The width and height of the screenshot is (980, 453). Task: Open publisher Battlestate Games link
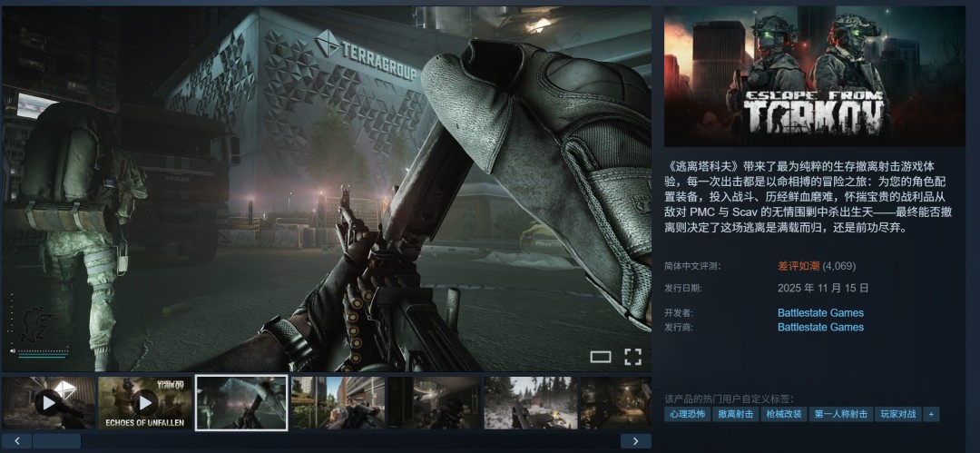click(x=820, y=327)
